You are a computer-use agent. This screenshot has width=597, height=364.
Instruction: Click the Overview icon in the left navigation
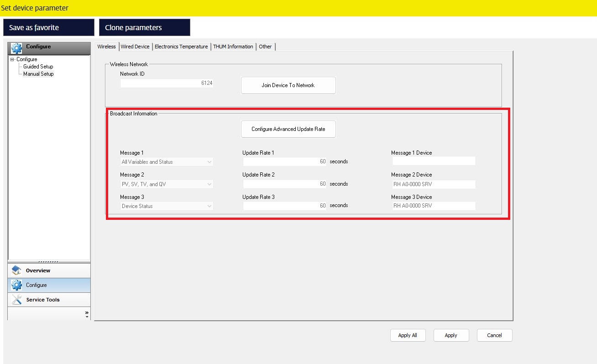click(x=17, y=270)
